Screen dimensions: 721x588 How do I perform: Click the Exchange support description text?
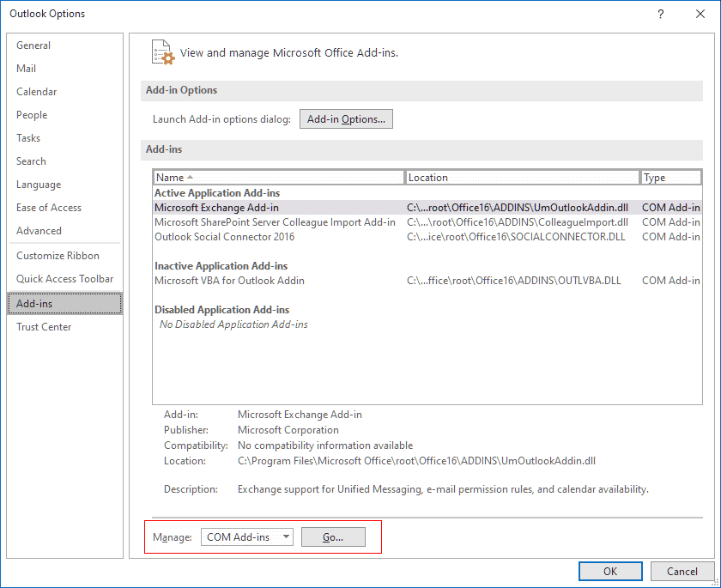coord(443,489)
